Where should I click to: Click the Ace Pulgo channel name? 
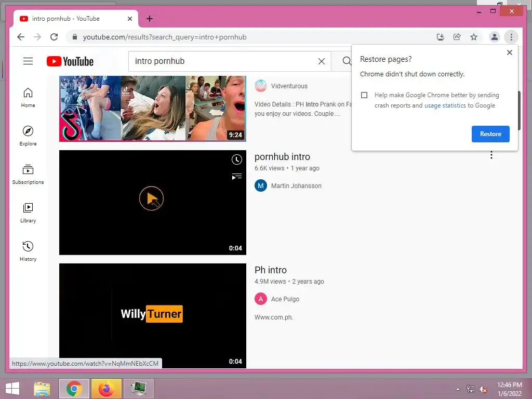click(285, 299)
